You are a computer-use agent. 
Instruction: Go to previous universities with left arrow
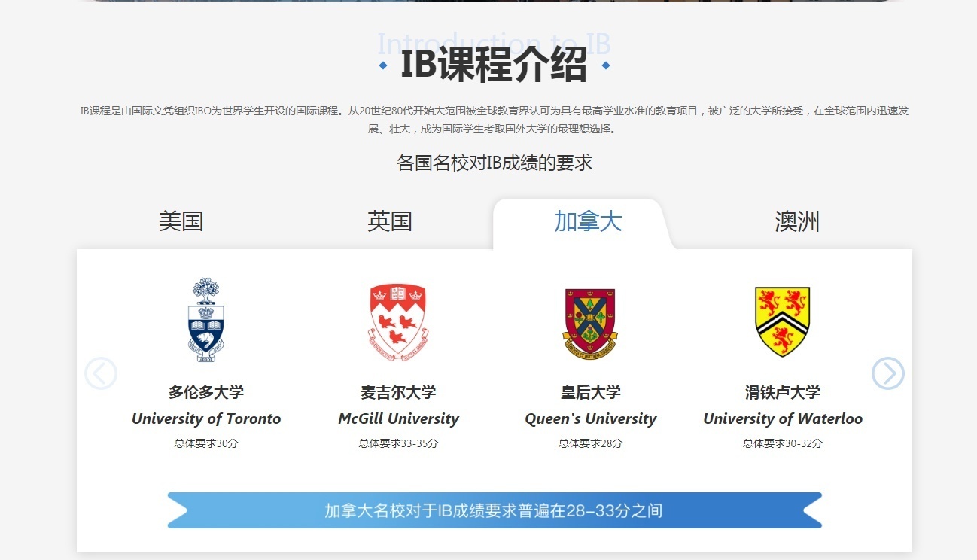point(101,373)
